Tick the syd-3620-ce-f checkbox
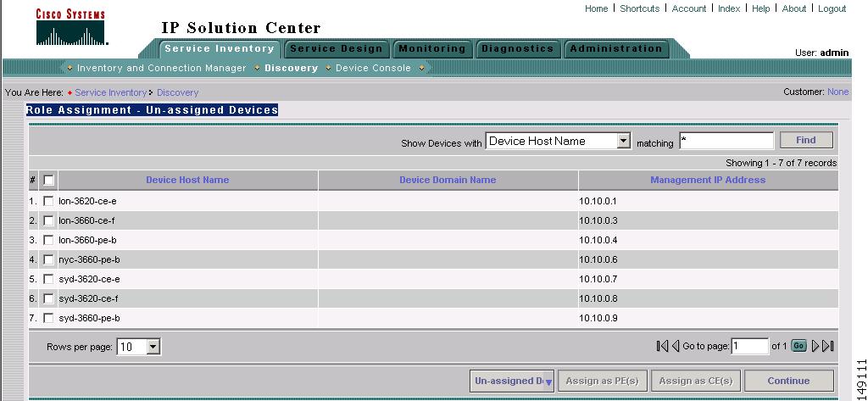The height and width of the screenshot is (401, 868). click(48, 298)
